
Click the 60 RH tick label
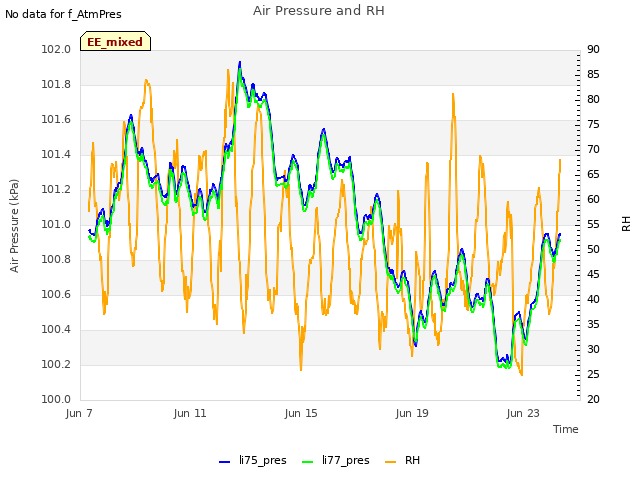(x=593, y=199)
